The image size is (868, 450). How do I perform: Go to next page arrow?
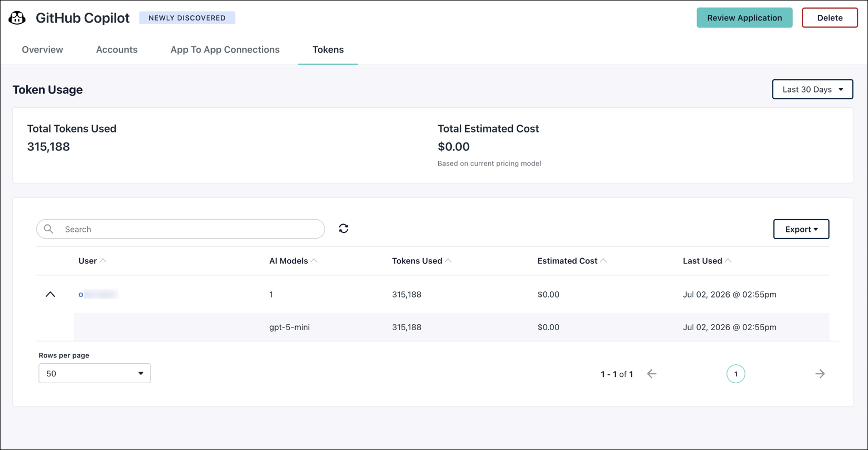pos(820,374)
